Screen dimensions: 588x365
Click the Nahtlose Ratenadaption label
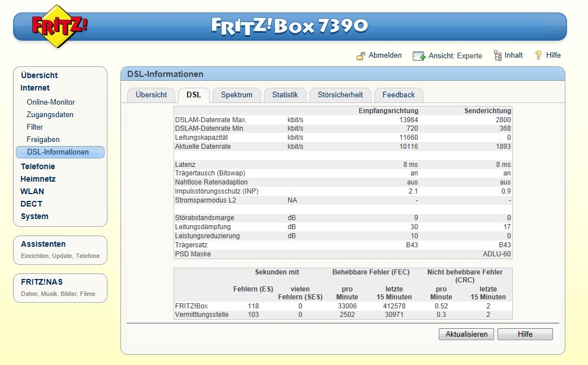coord(211,182)
